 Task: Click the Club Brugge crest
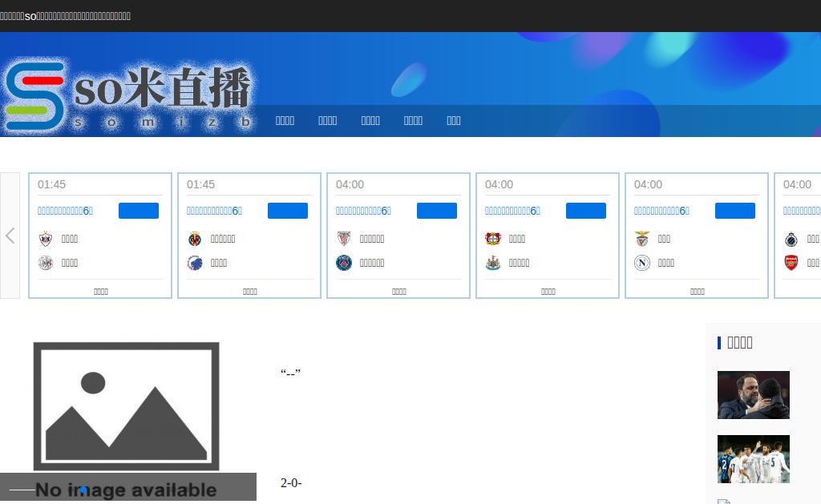[791, 239]
